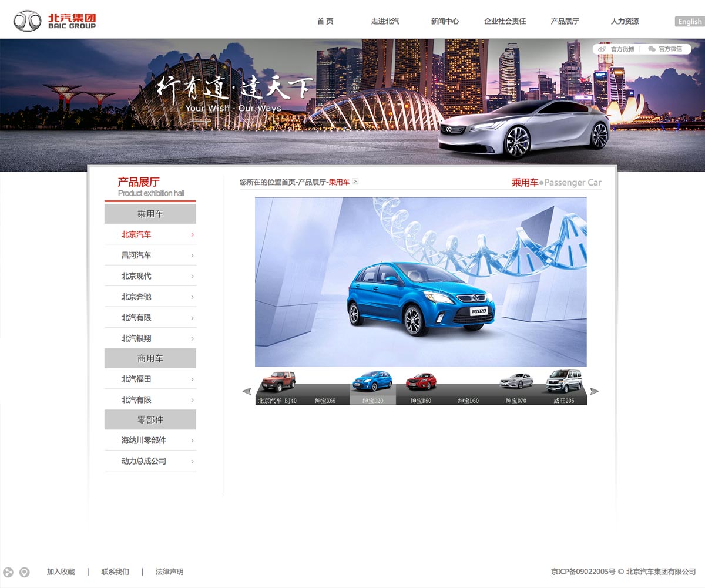Open 北汽福田 brand in sidebar

tap(136, 379)
